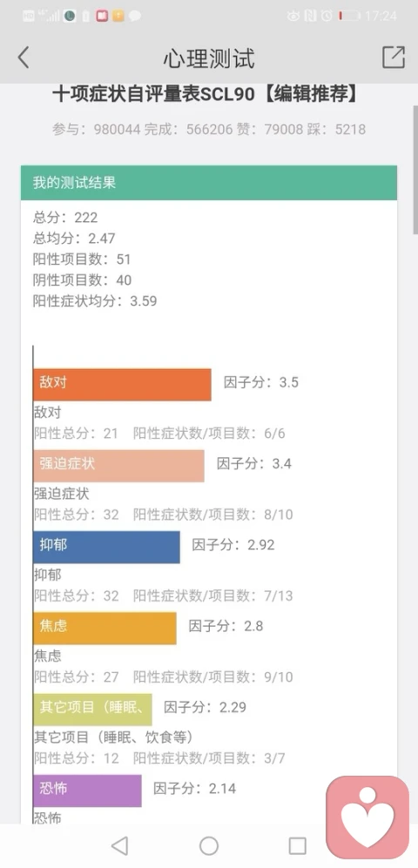Tap the Android home circle button
This screenshot has width=418, height=868.
pos(209,846)
